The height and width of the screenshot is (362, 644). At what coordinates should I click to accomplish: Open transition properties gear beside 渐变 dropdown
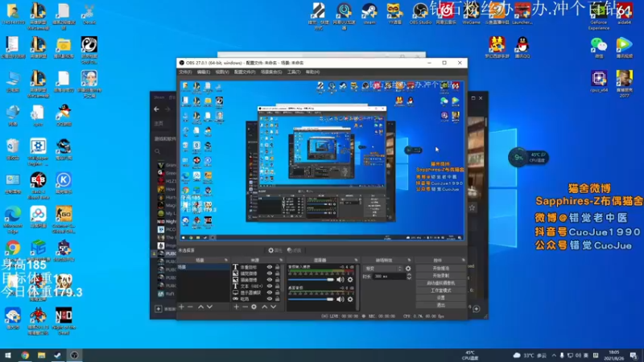pyautogui.click(x=408, y=269)
